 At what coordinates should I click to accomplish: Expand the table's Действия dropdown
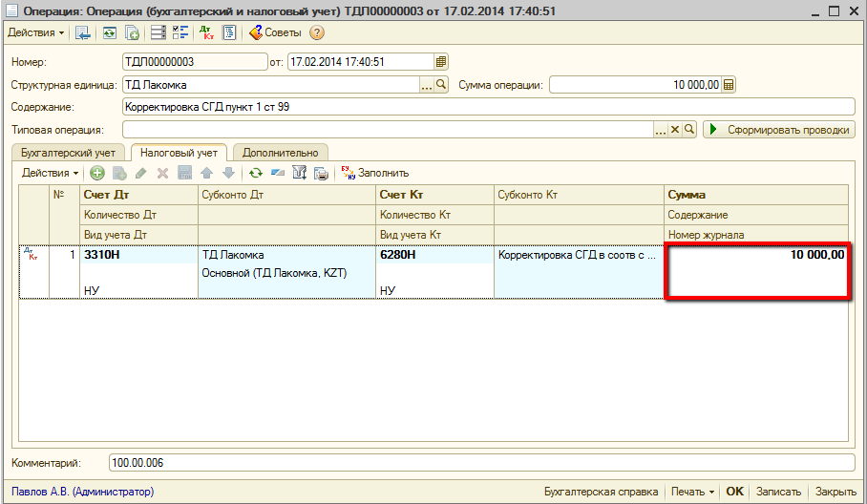tap(51, 174)
